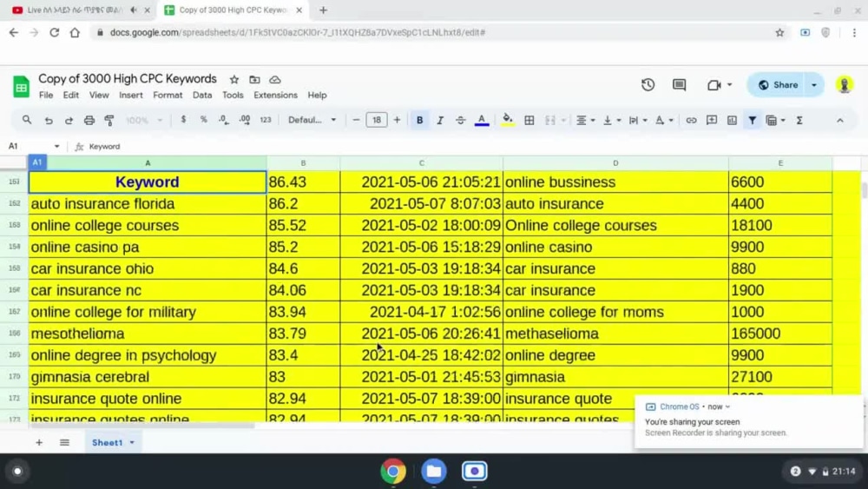Format as percent
The width and height of the screenshot is (868, 489).
coord(203,120)
